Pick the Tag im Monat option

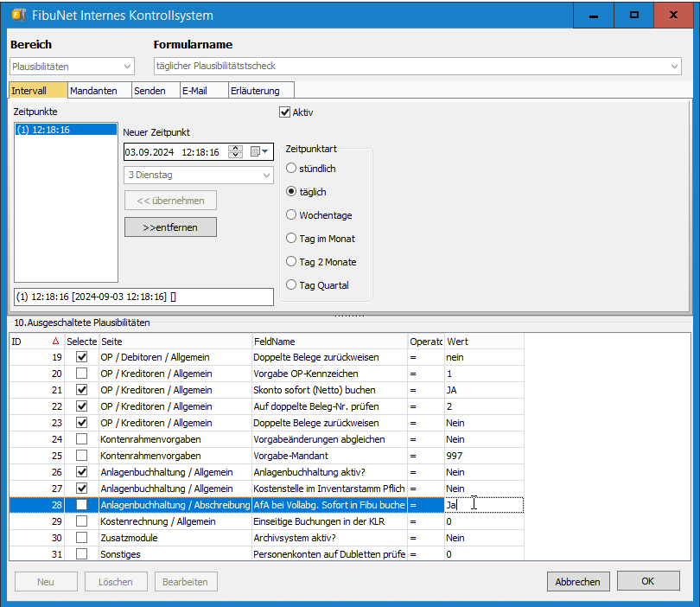[291, 238]
